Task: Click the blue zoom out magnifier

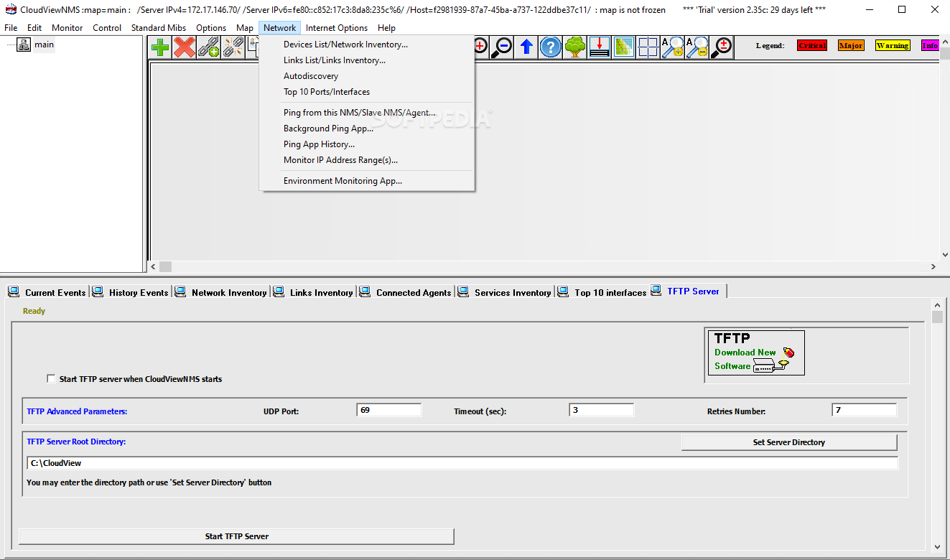Action: point(503,47)
